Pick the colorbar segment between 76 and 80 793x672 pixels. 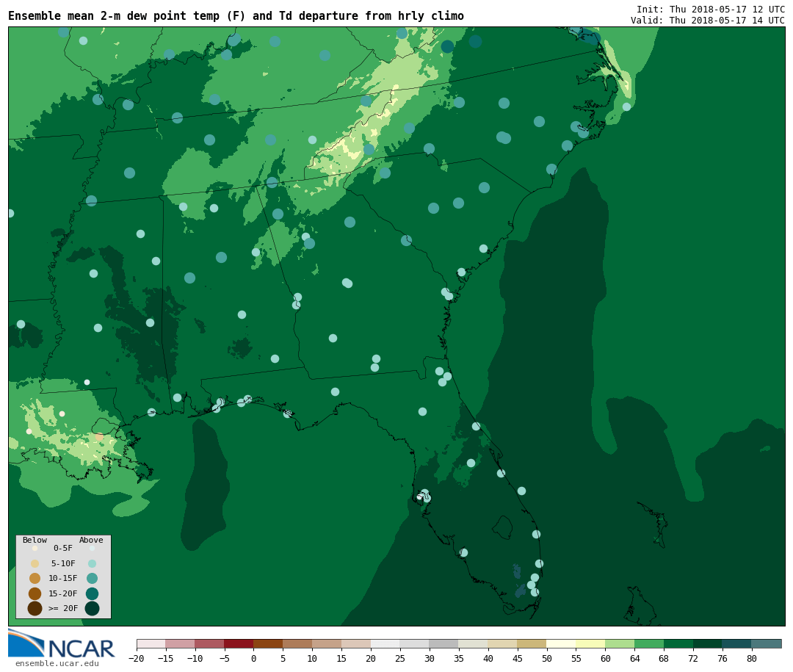click(x=737, y=643)
